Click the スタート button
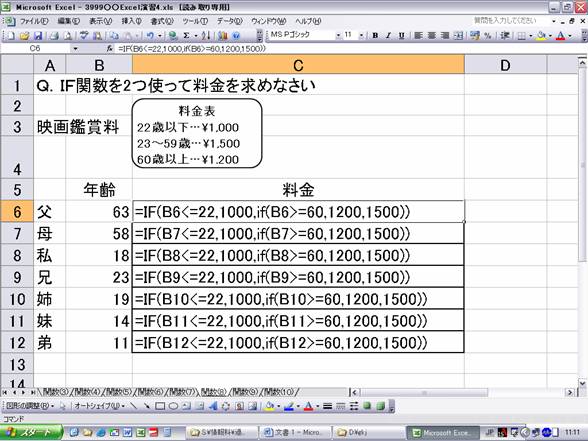The image size is (588, 441). (32, 432)
